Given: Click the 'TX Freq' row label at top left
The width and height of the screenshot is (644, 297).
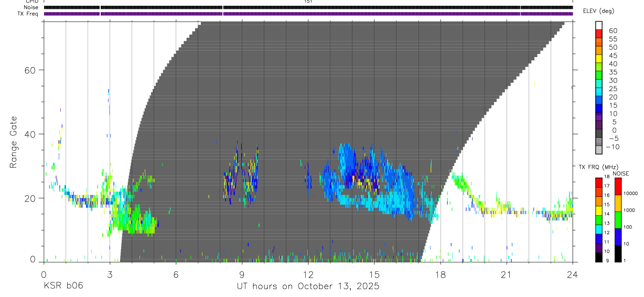Looking at the screenshot, I should (x=27, y=14).
